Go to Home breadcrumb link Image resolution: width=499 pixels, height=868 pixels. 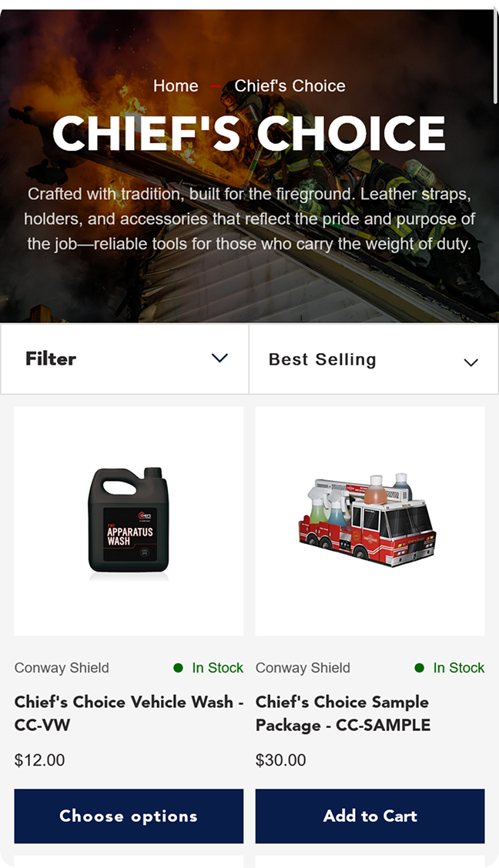tap(176, 86)
